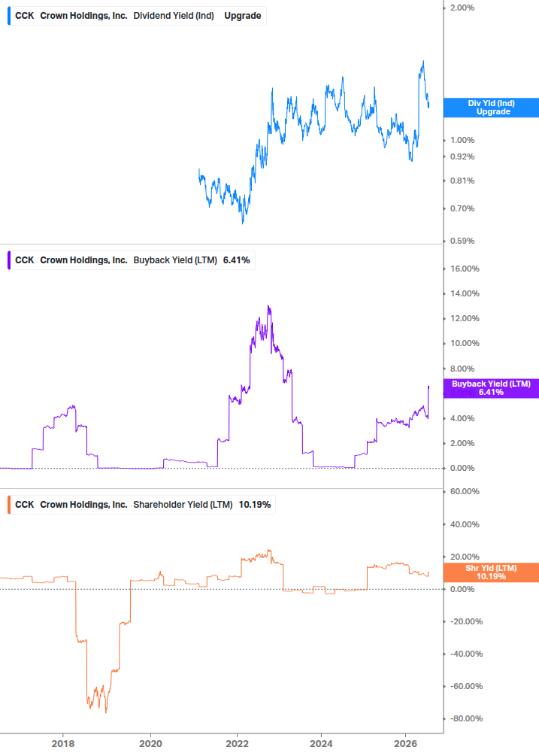Image resolution: width=539 pixels, height=756 pixels.
Task: Click Buyback Yield (LTM) indicator name
Action: point(175,260)
